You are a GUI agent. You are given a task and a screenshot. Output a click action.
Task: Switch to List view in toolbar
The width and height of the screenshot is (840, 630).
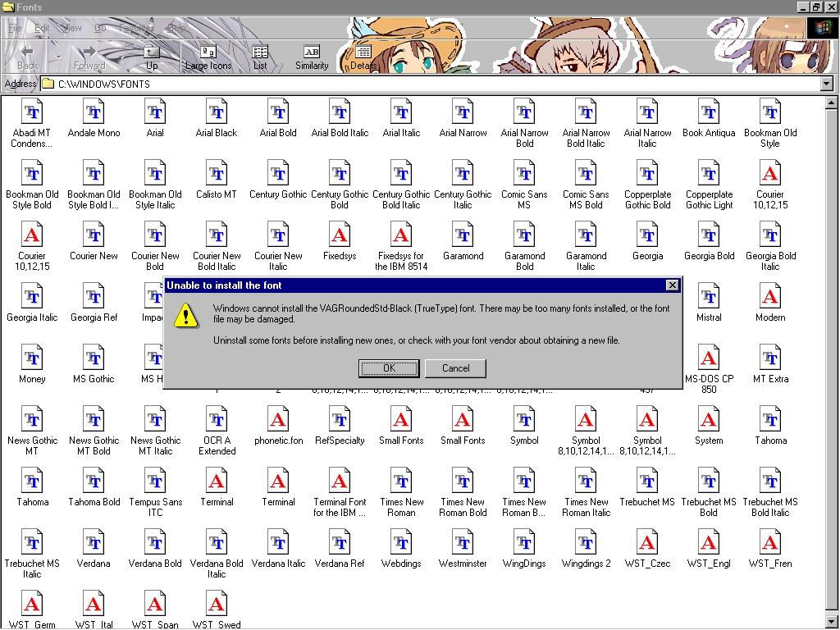tap(260, 57)
